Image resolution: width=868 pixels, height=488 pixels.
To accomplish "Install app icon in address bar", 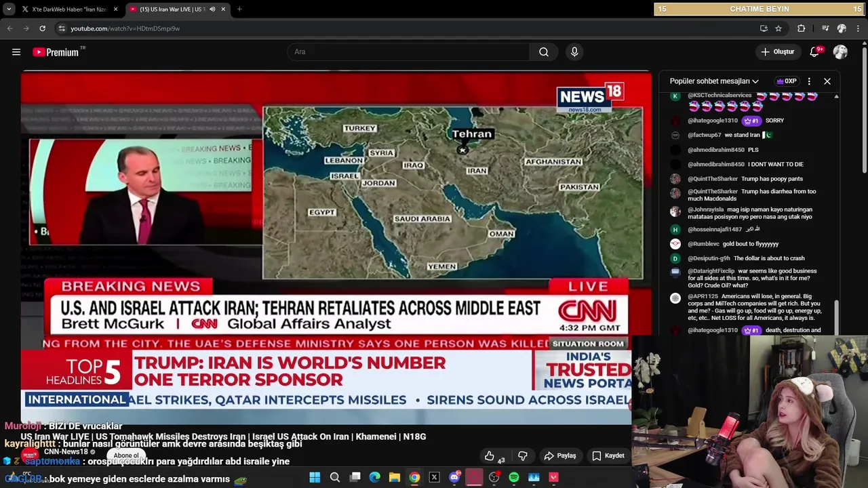I will (x=764, y=28).
